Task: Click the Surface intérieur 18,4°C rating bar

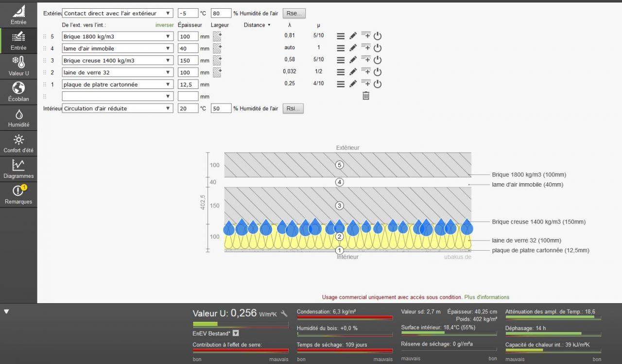Action: pos(449,333)
